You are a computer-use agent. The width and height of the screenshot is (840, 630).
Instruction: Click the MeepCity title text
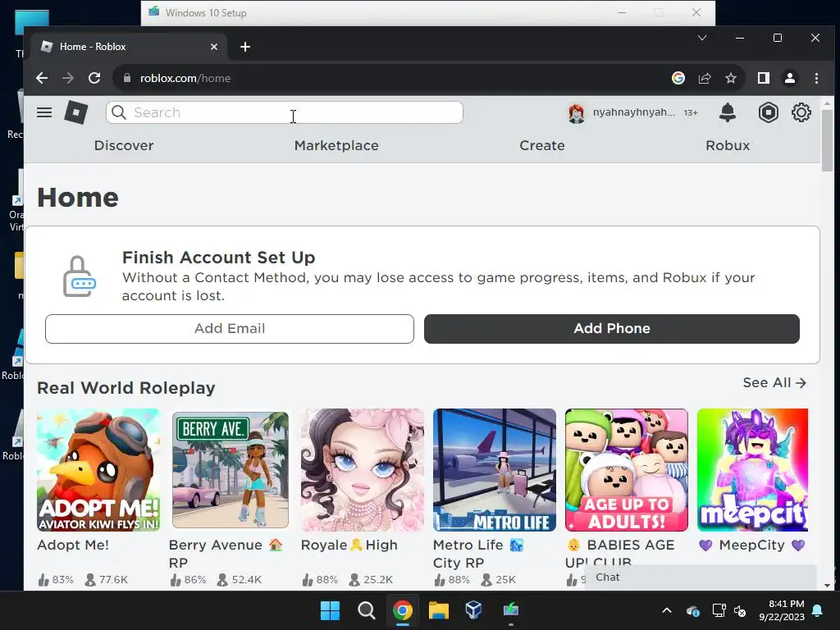point(752,546)
